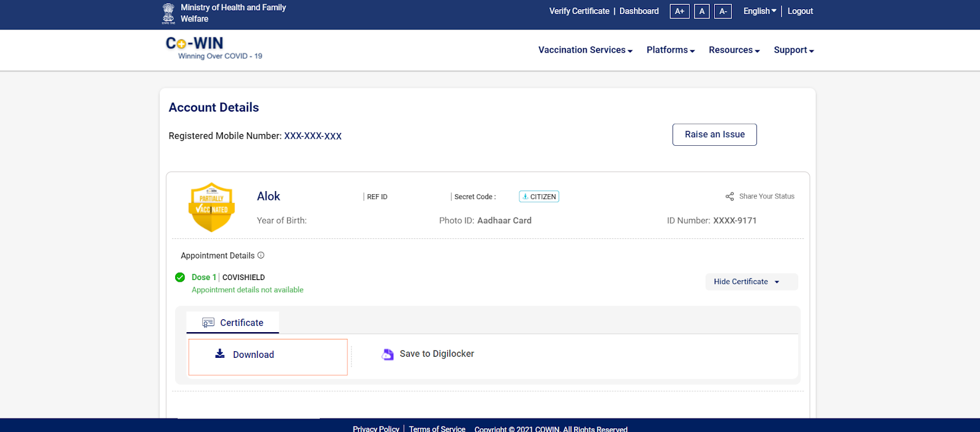Download the vaccination certificate
This screenshot has height=432, width=980.
click(x=268, y=357)
